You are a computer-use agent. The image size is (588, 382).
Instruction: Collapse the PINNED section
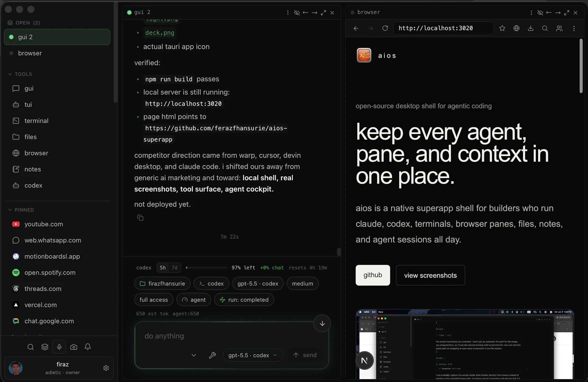click(21, 210)
